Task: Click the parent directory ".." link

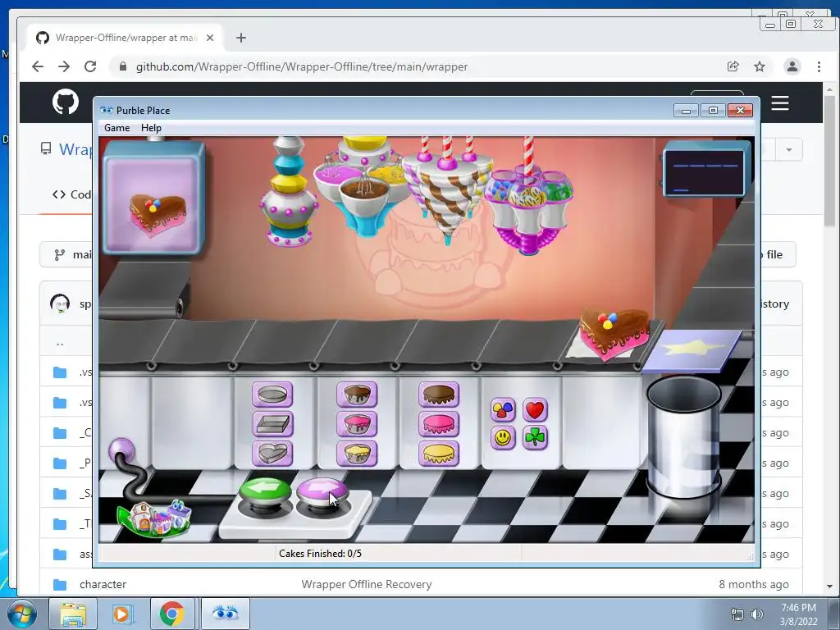Action: pyautogui.click(x=60, y=342)
